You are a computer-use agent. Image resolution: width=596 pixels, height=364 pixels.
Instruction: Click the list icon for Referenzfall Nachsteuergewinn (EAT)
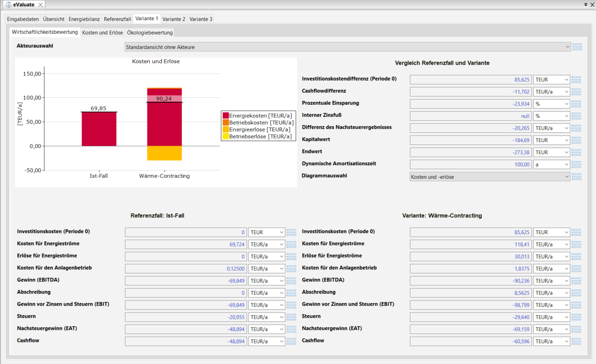click(291, 329)
